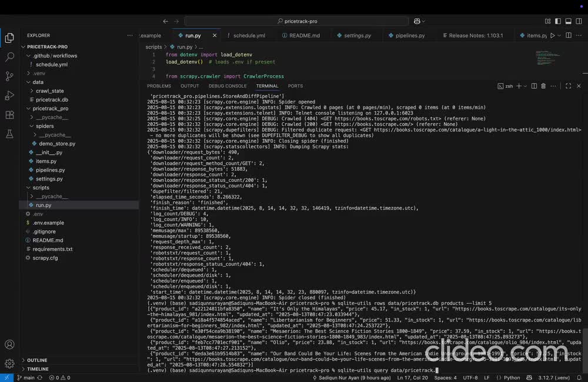Switch to the items.py tab
This screenshot has height=382, width=588.
coord(533,36)
